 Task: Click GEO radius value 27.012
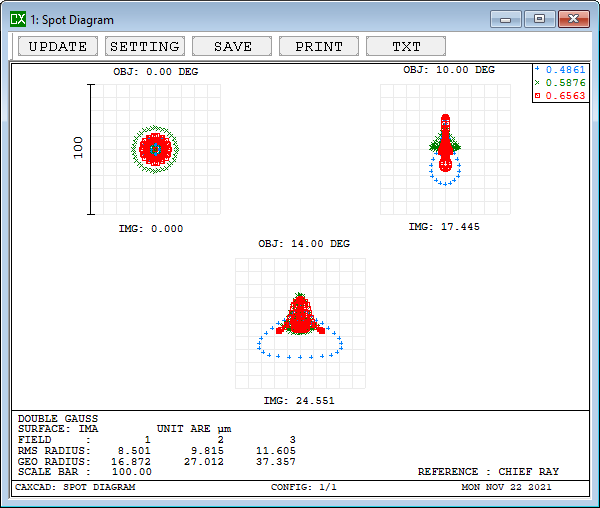coord(204,462)
